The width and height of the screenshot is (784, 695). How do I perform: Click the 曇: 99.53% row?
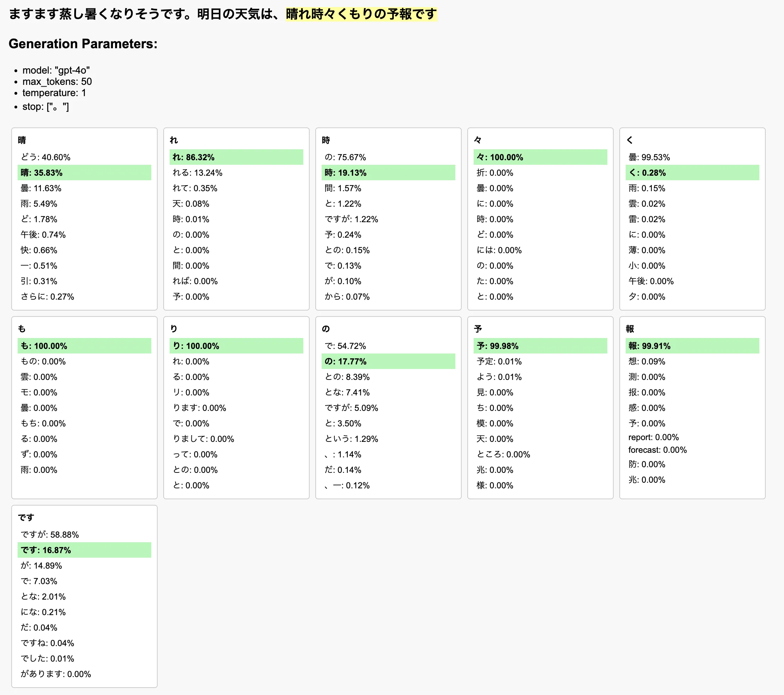point(692,157)
